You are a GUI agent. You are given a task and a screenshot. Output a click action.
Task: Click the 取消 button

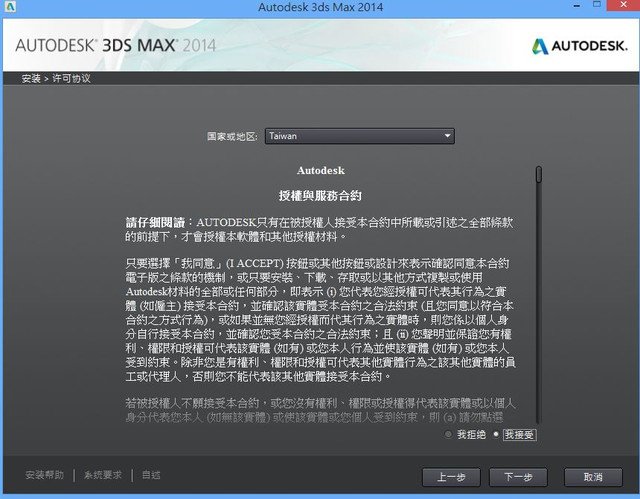pyautogui.click(x=593, y=477)
